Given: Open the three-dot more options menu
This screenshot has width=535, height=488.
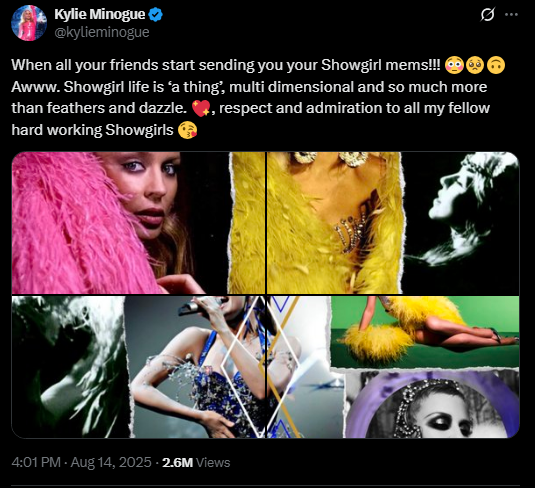Looking at the screenshot, I should coord(511,14).
